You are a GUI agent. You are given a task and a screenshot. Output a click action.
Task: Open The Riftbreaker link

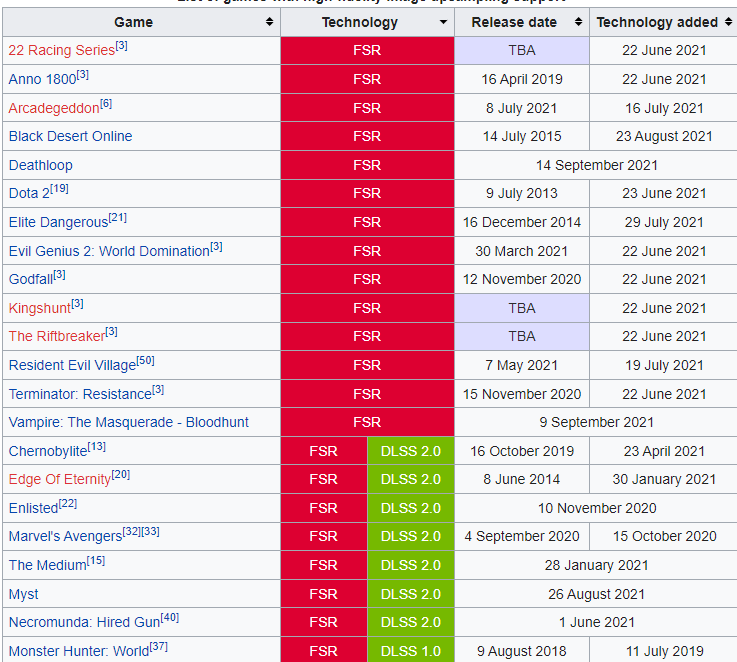click(56, 336)
